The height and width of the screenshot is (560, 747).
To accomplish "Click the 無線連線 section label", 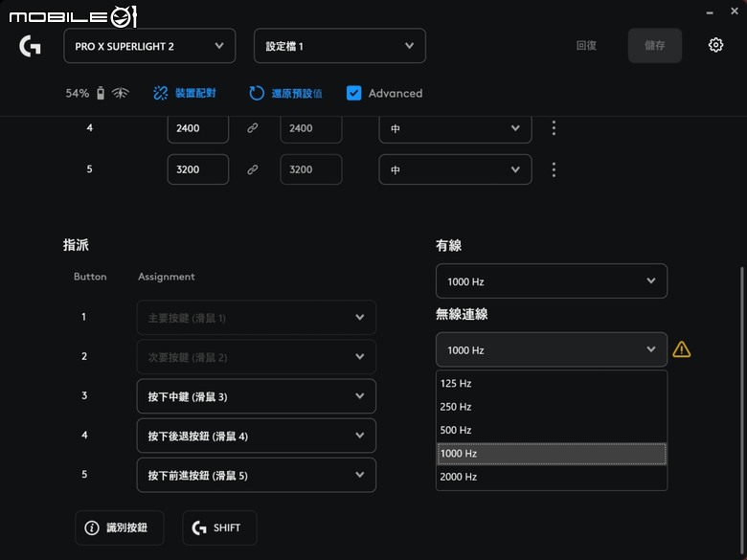I will click(462, 314).
